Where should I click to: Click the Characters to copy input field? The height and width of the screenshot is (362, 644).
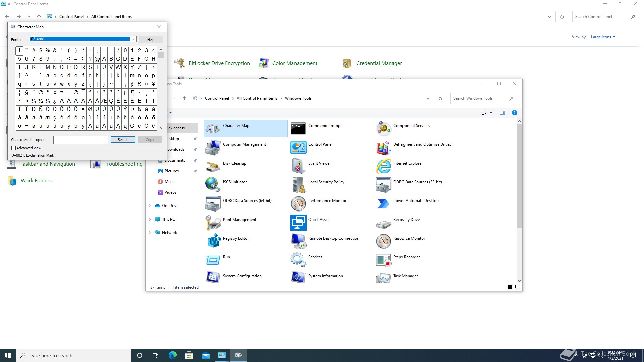point(80,140)
